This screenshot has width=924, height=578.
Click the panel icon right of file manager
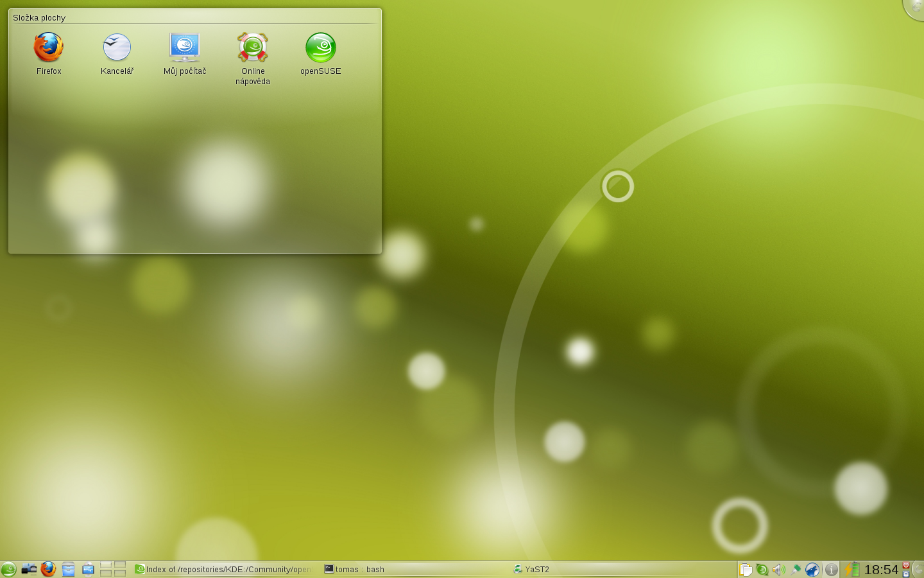[x=88, y=569]
